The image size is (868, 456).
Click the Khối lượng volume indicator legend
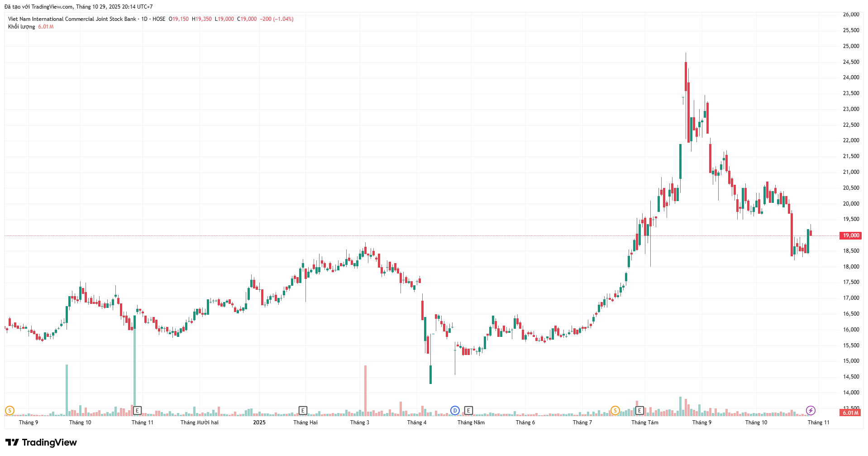point(21,27)
